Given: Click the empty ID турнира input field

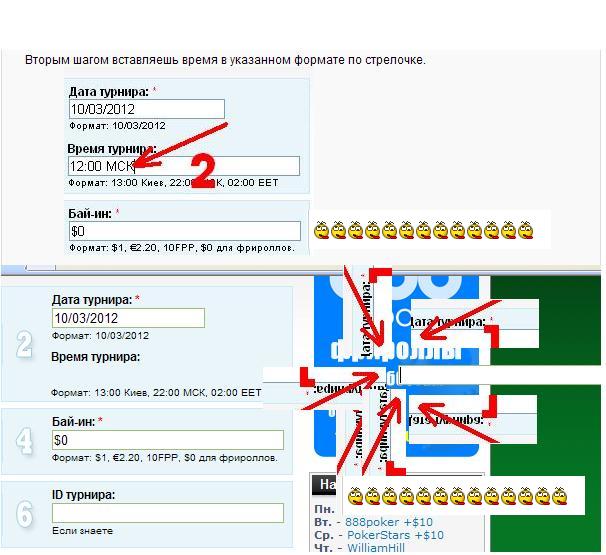Looking at the screenshot, I should (x=167, y=512).
